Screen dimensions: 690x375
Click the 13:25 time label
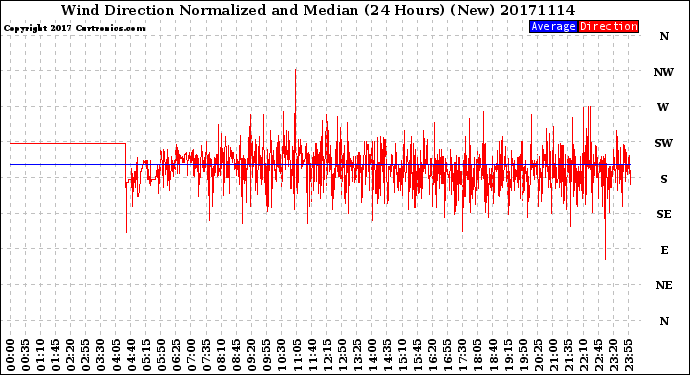[x=357, y=355]
